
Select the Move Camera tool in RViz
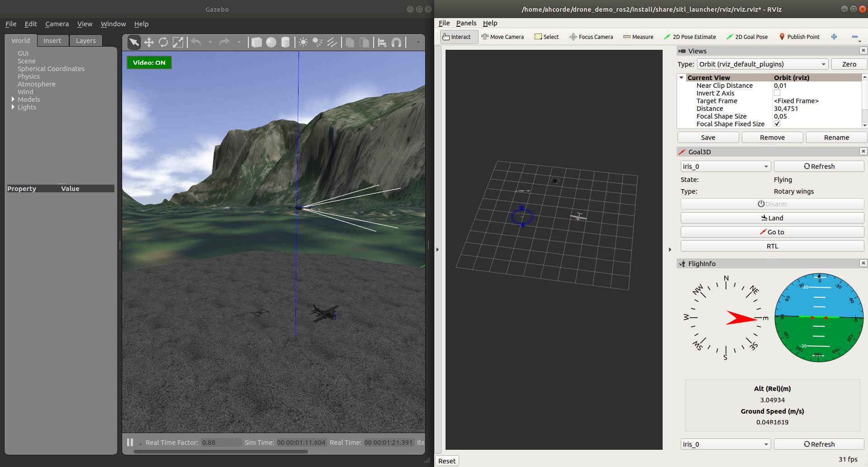(x=503, y=37)
